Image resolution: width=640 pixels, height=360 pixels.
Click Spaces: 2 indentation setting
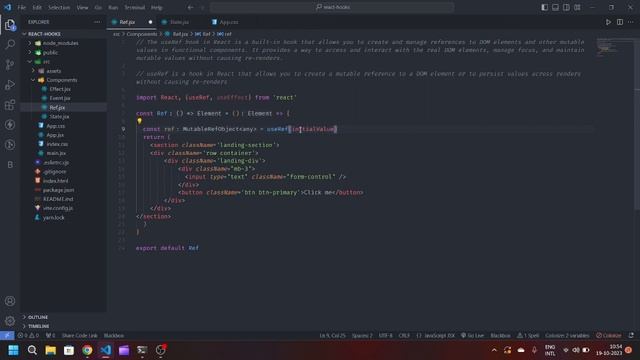(x=362, y=336)
